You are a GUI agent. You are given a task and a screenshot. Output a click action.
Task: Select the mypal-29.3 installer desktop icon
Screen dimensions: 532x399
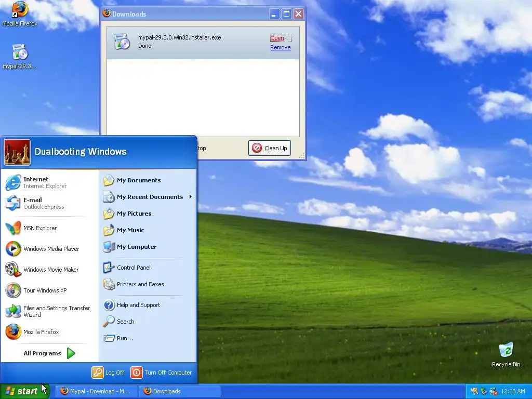20,56
